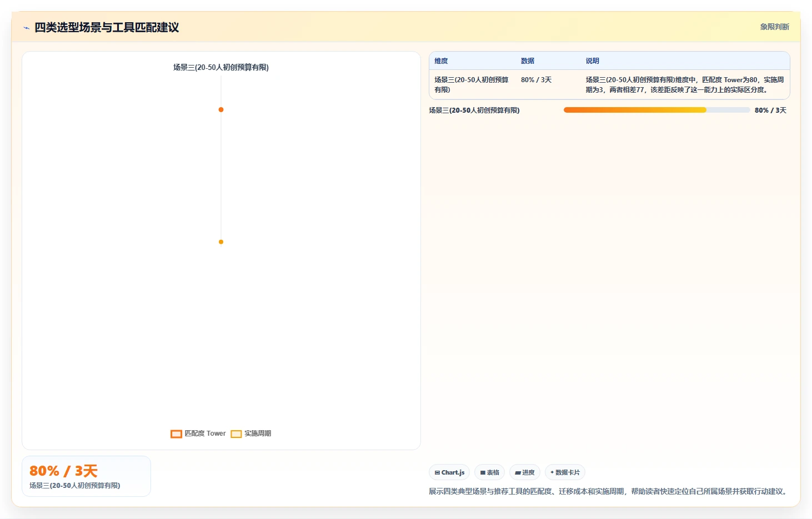This screenshot has height=519, width=812.
Task: Click the 80% progress bar for 场景三
Action: click(656, 110)
